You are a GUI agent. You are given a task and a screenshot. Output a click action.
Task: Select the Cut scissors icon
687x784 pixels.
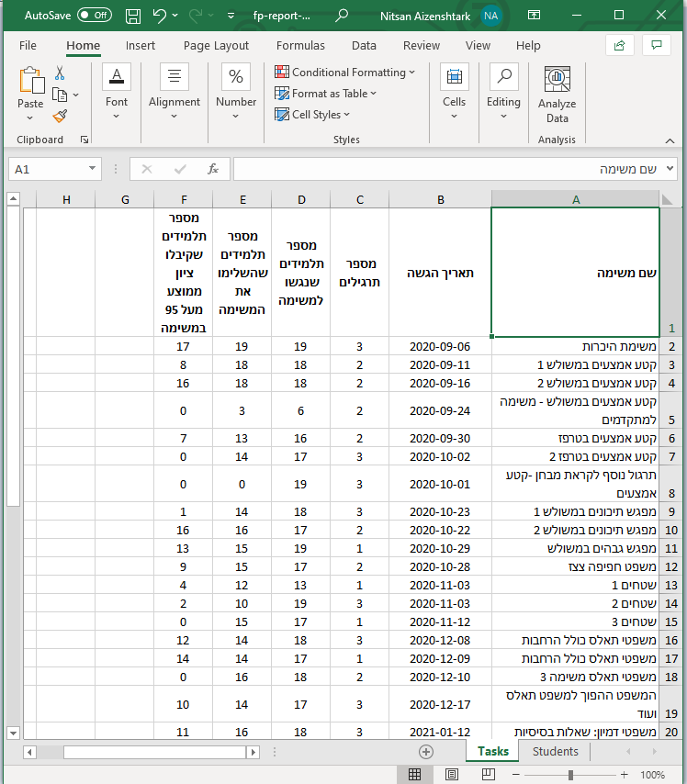pyautogui.click(x=60, y=73)
